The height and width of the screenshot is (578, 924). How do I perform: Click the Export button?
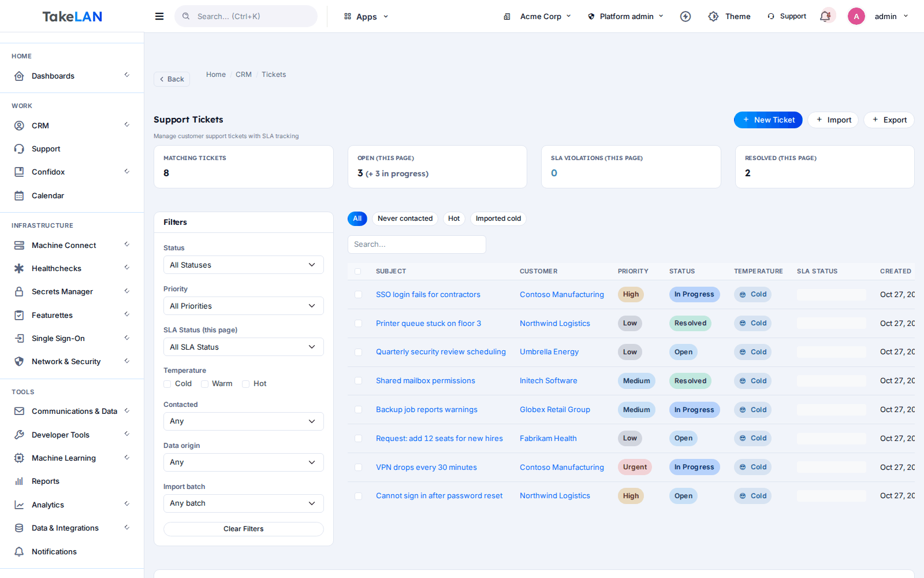pos(889,120)
